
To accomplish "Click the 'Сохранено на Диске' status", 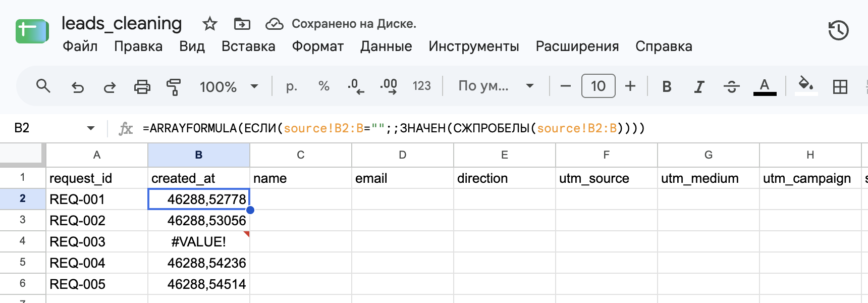I will pos(354,24).
